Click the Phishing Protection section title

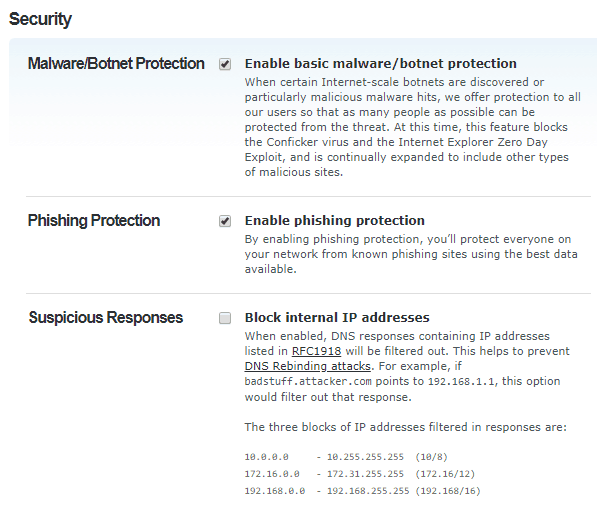click(x=94, y=221)
